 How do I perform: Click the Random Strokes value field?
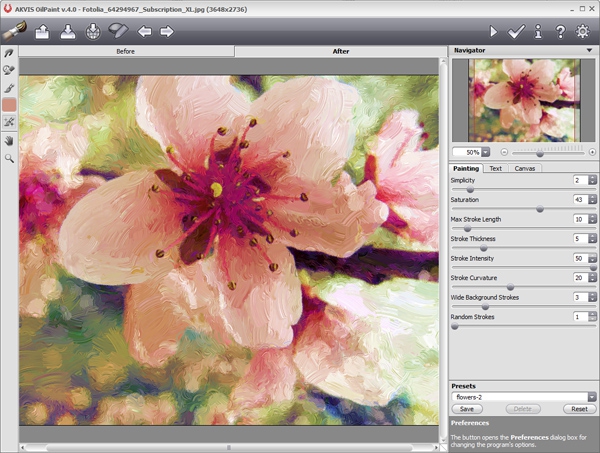(x=580, y=317)
